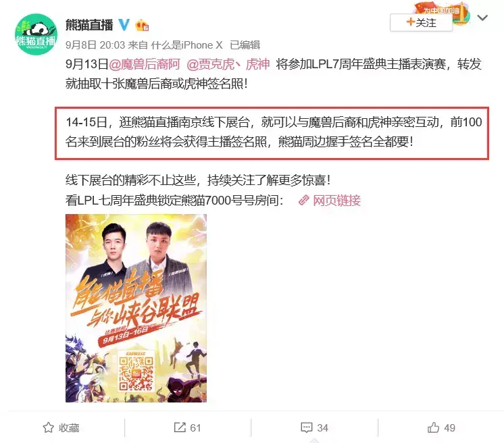Click the crown membership badge icon
Image resolution: width=504 pixels, height=443 pixels.
click(142, 25)
